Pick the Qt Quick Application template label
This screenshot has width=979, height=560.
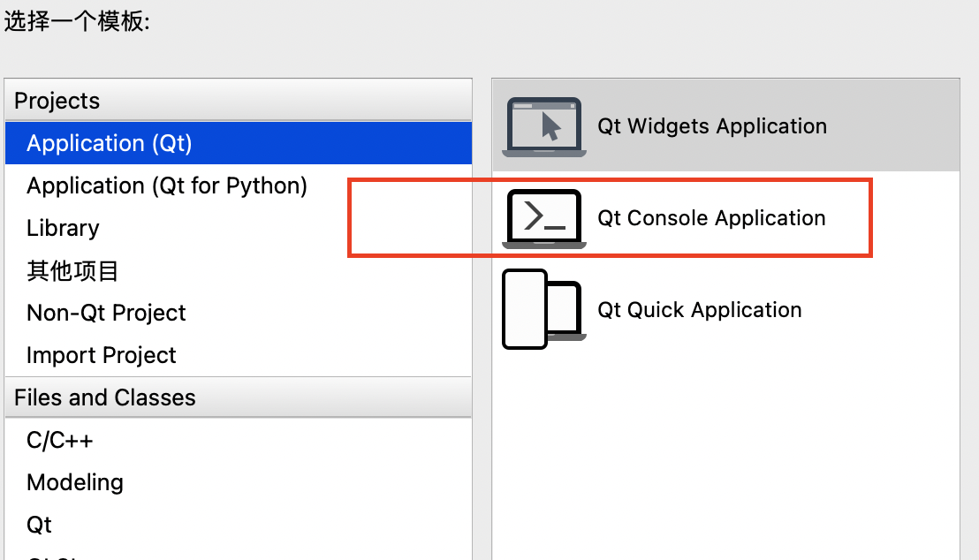(x=699, y=310)
